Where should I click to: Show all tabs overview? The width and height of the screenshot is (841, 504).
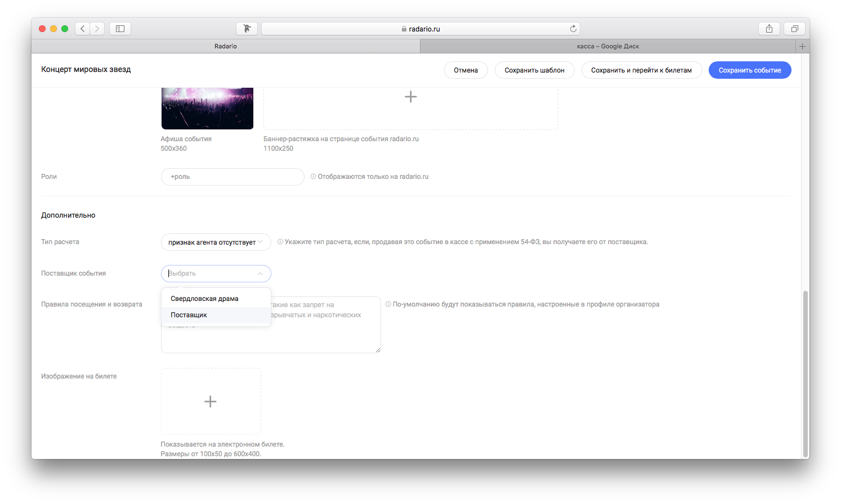pyautogui.click(x=794, y=29)
